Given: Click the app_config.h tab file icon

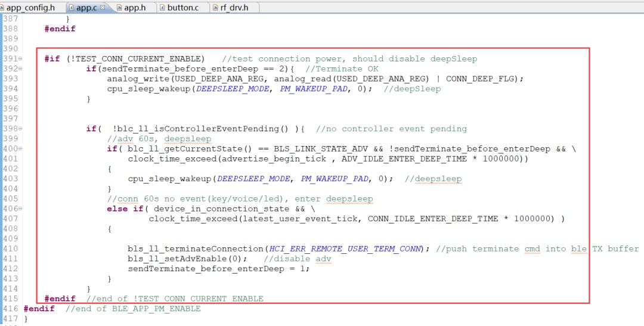Looking at the screenshot, I should (x=2, y=8).
